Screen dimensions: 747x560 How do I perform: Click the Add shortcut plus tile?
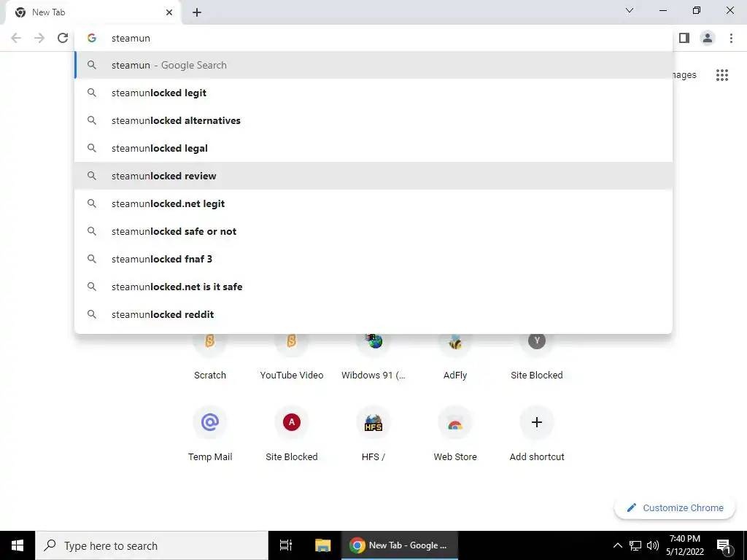(x=537, y=435)
